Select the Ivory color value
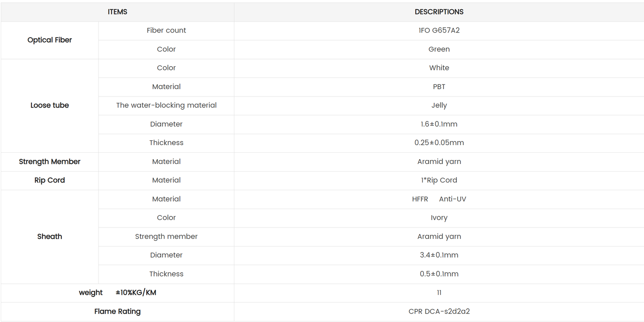Image resolution: width=644 pixels, height=322 pixels. pos(439,217)
